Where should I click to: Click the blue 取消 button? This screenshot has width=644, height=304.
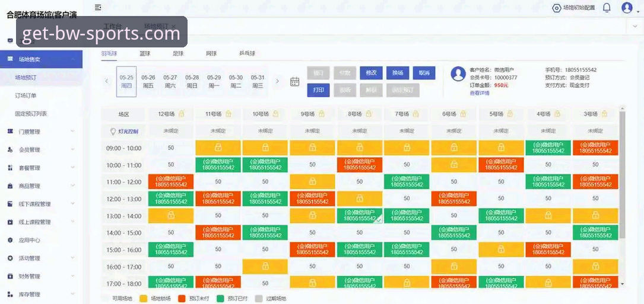[424, 73]
